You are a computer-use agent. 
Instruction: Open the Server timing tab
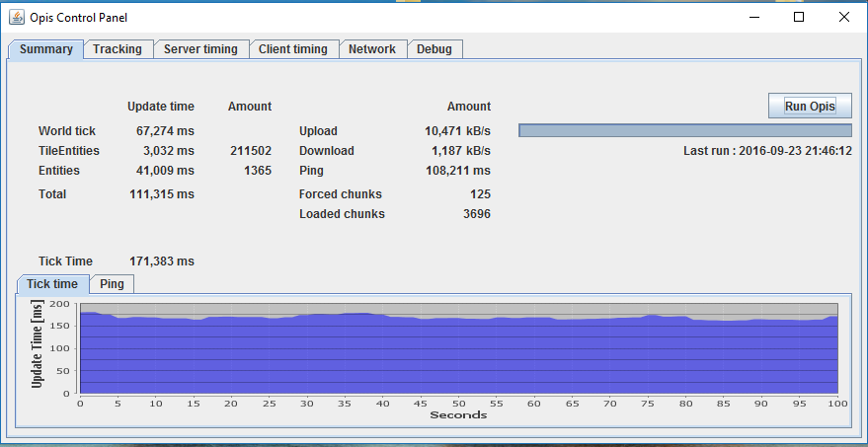click(200, 49)
